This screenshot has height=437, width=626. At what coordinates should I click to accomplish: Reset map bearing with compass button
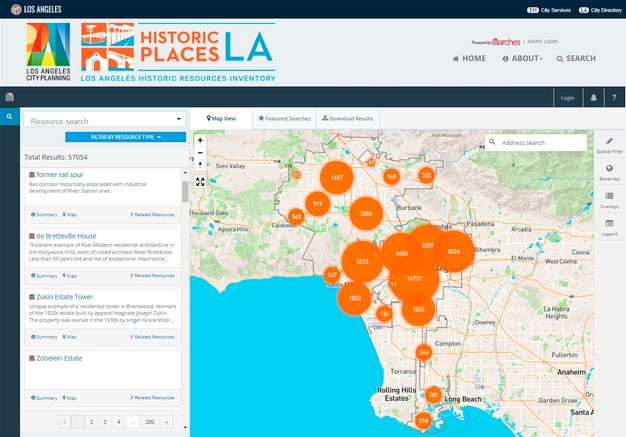pyautogui.click(x=200, y=165)
